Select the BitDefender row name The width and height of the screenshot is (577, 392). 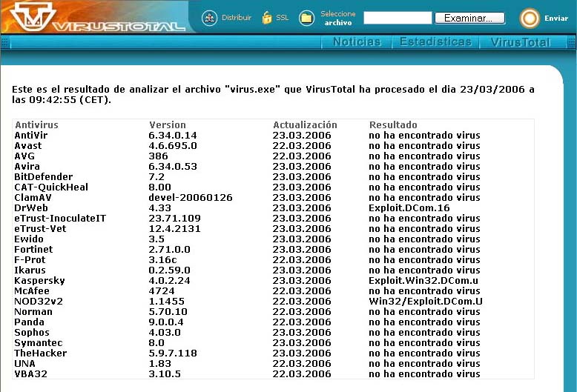44,177
